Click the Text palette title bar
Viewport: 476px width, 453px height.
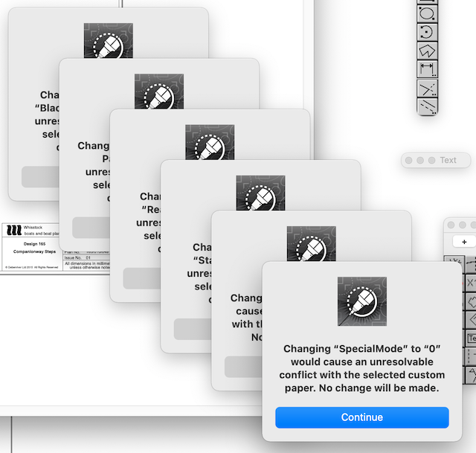[x=436, y=160]
